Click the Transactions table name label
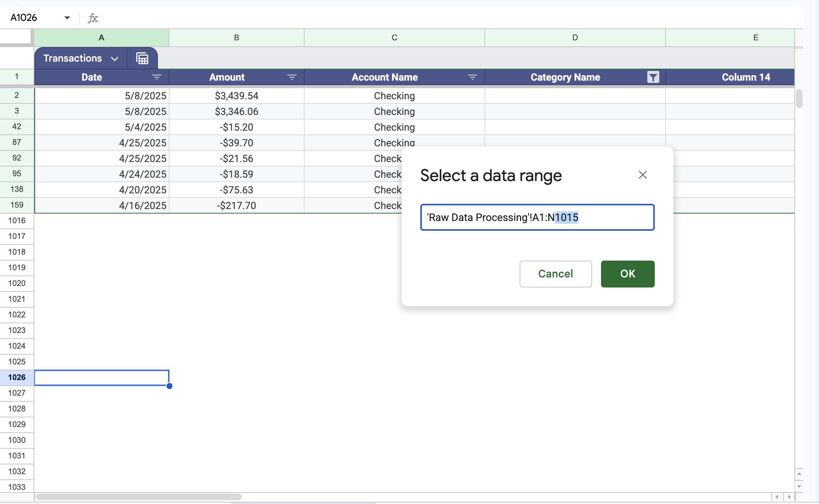Viewport: 819px width, 504px height. (72, 58)
